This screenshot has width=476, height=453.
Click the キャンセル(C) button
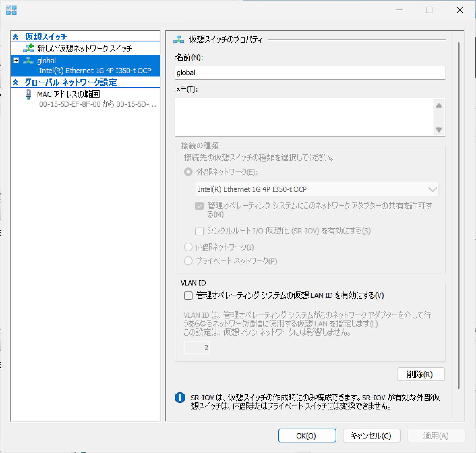pos(372,436)
